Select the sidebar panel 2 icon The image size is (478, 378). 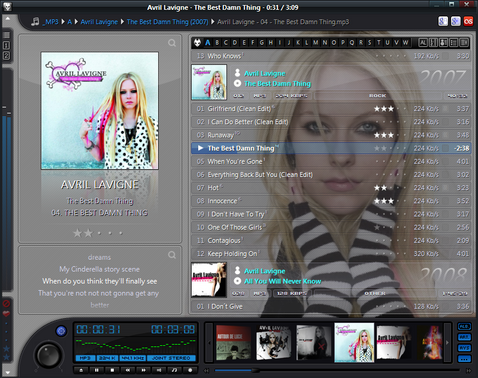(6, 55)
